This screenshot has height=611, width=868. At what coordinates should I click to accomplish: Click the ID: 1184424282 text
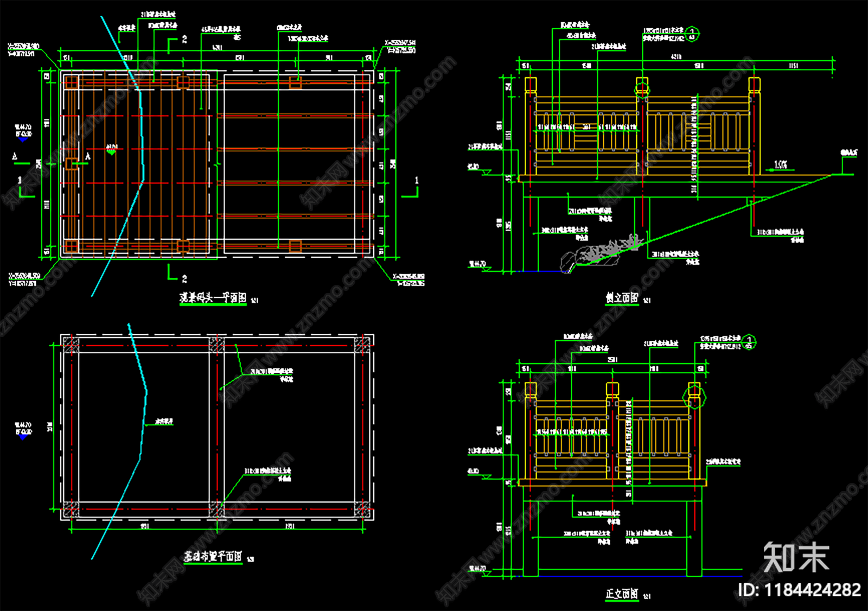pyautogui.click(x=799, y=590)
